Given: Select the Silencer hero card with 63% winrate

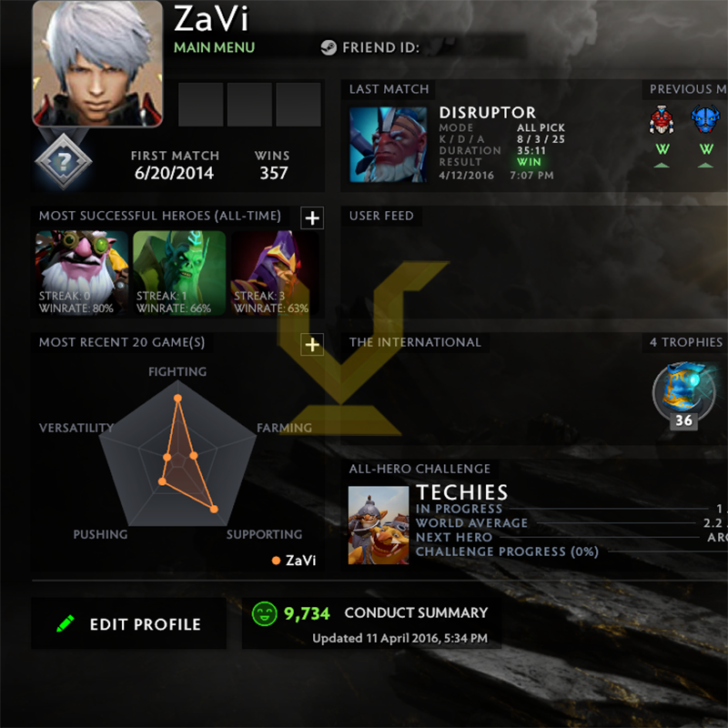Looking at the screenshot, I should pyautogui.click(x=275, y=273).
